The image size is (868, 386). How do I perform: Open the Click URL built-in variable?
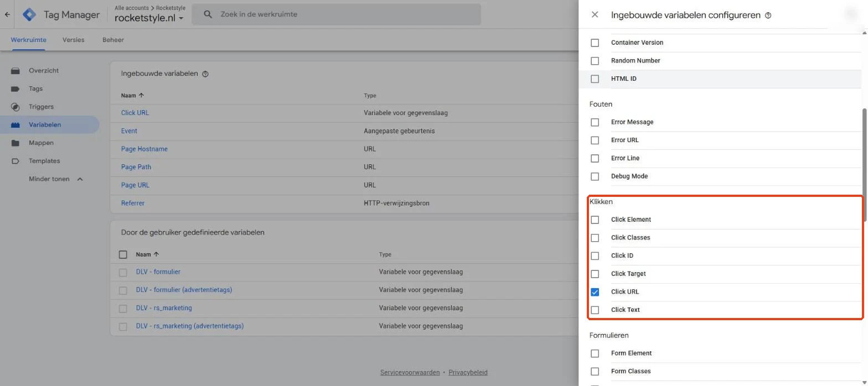click(x=135, y=113)
